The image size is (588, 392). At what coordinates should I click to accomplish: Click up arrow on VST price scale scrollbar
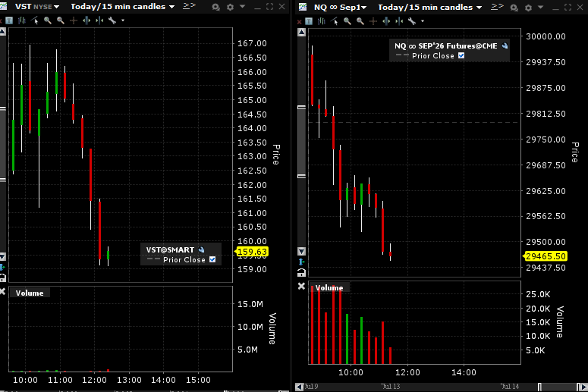2,32
